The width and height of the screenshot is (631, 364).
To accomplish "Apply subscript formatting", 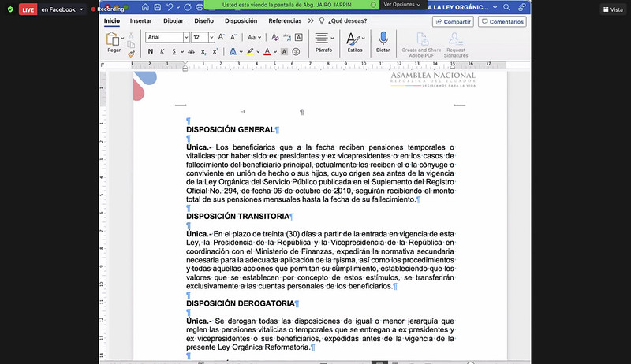I will (203, 52).
